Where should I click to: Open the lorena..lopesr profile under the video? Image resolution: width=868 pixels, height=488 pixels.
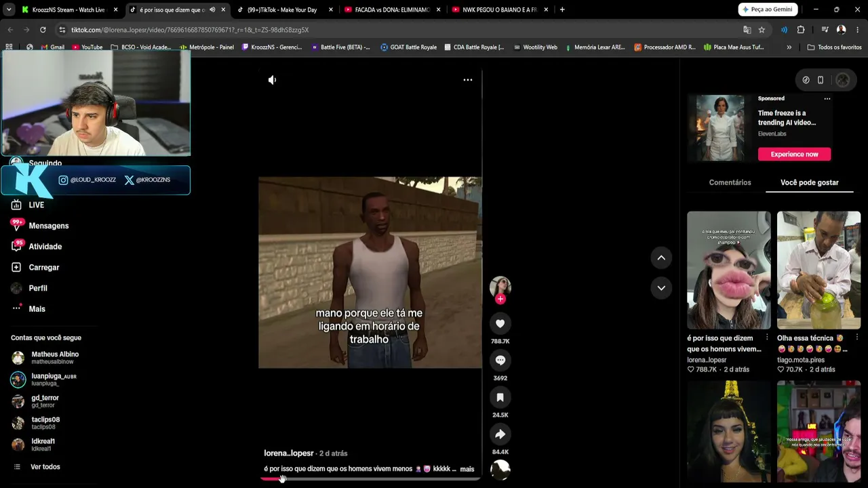point(289,453)
